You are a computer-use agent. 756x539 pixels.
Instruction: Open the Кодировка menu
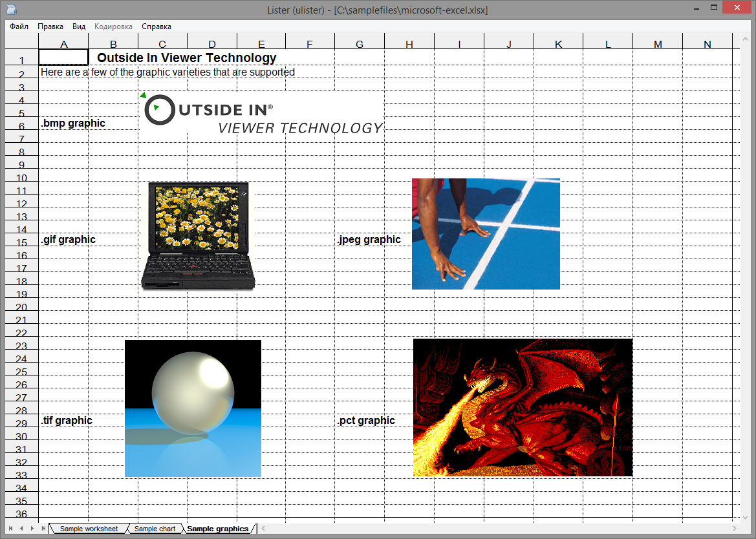(x=113, y=26)
